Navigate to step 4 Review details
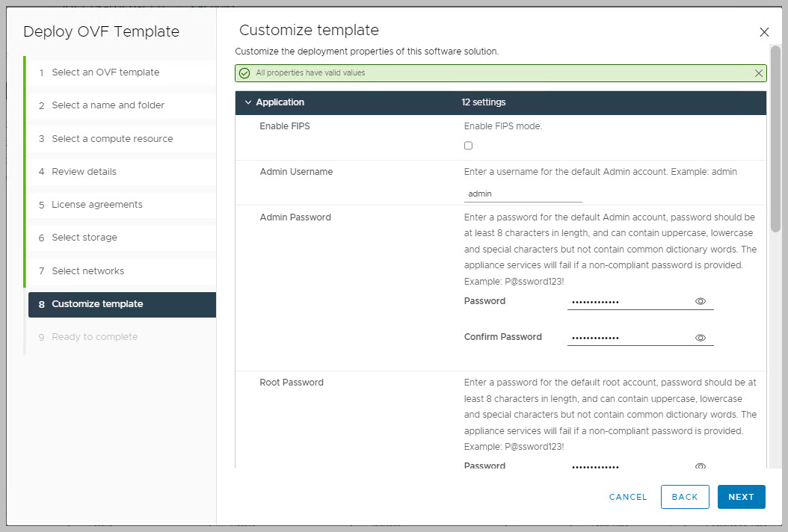 point(84,172)
